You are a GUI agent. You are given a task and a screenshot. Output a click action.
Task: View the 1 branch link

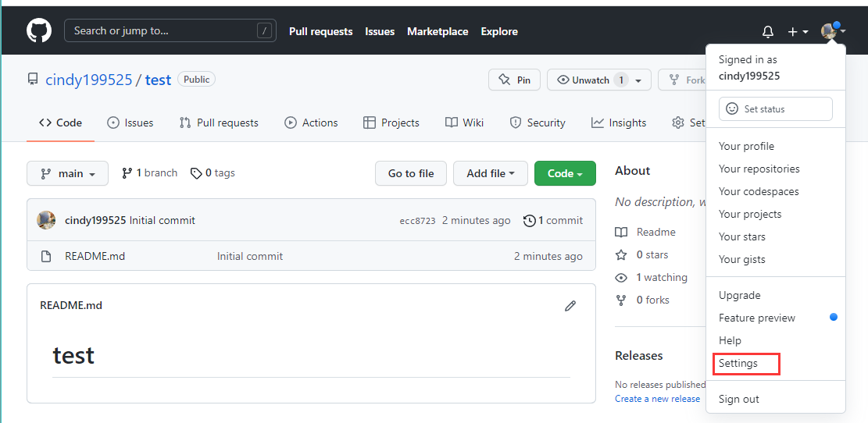(149, 173)
